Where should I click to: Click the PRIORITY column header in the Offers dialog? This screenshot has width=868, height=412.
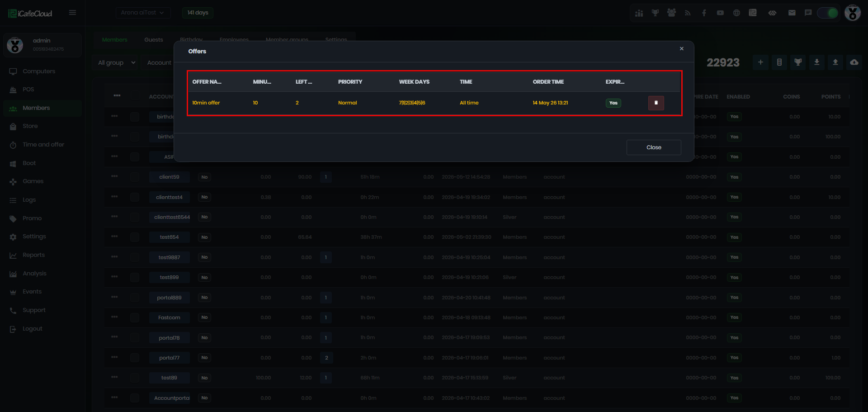pos(350,82)
